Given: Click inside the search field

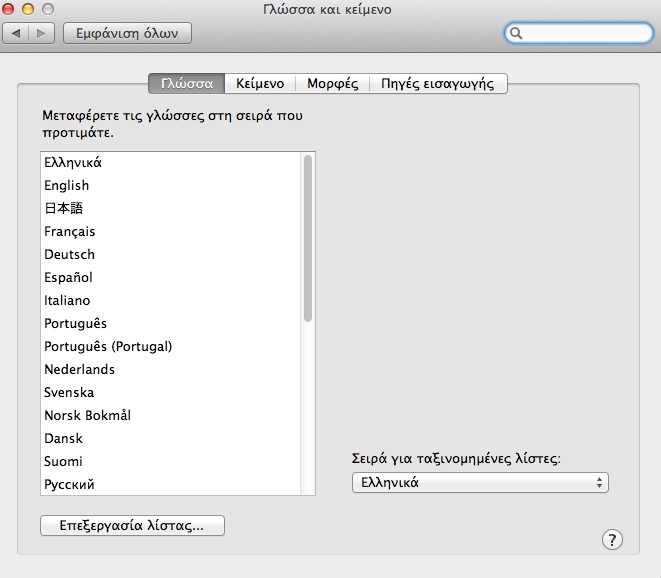Looking at the screenshot, I should coord(585,33).
